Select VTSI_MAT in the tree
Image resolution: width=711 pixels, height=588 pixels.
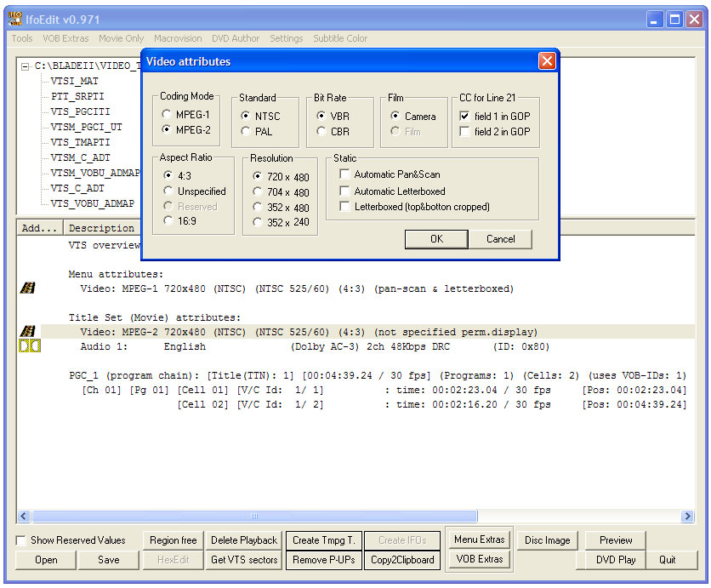tap(74, 81)
